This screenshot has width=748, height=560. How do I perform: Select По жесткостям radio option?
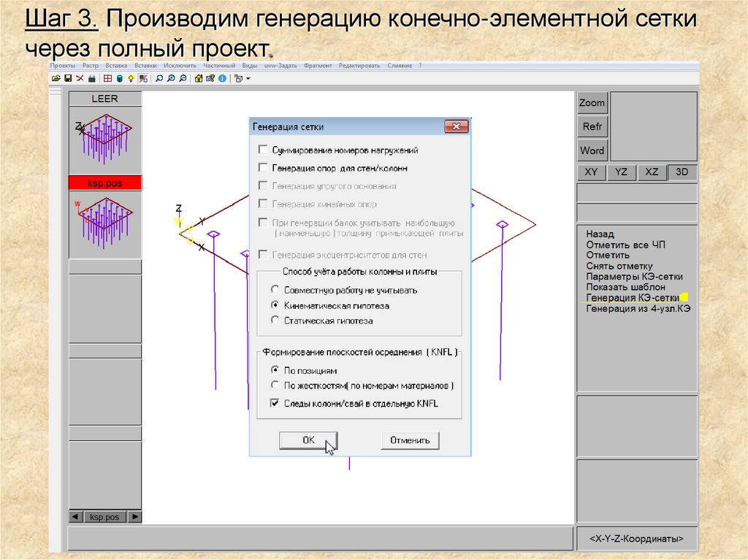275,385
